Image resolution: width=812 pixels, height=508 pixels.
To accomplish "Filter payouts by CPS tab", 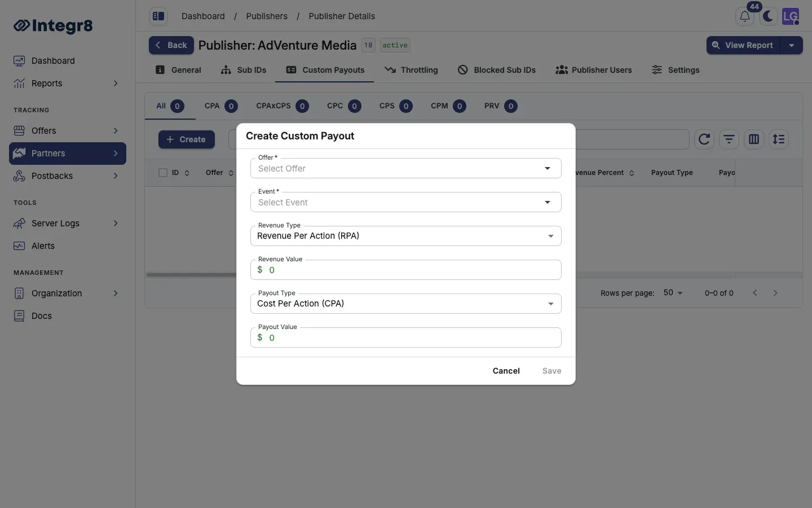I will click(396, 106).
